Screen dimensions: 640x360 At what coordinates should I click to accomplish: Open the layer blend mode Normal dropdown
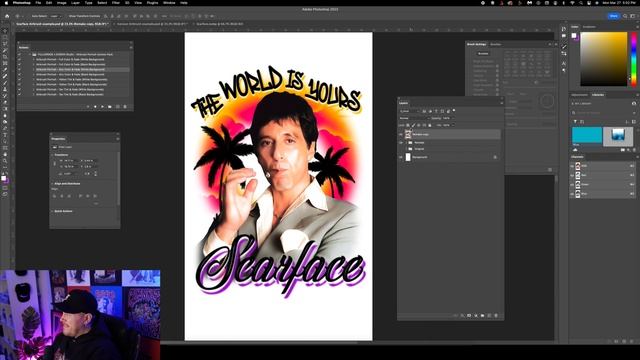coord(414,118)
